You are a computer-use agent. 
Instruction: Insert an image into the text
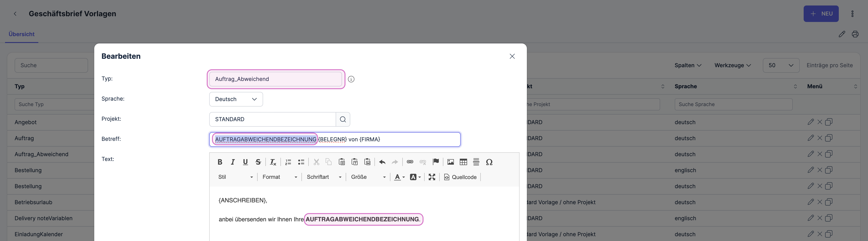click(450, 162)
